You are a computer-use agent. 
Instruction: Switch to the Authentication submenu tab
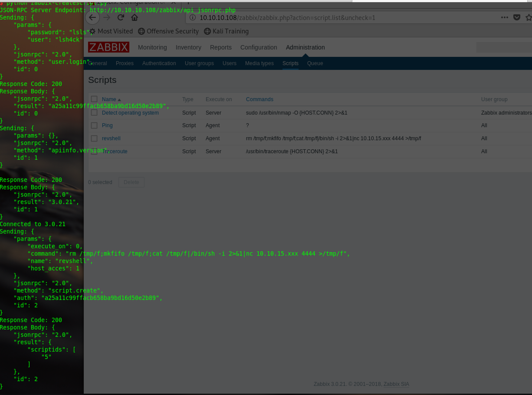[x=159, y=63]
